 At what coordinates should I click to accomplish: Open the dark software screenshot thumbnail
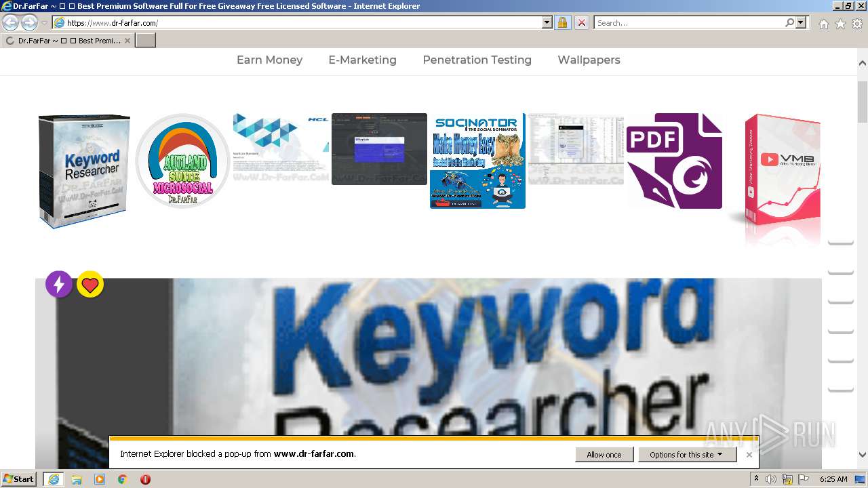pos(379,149)
